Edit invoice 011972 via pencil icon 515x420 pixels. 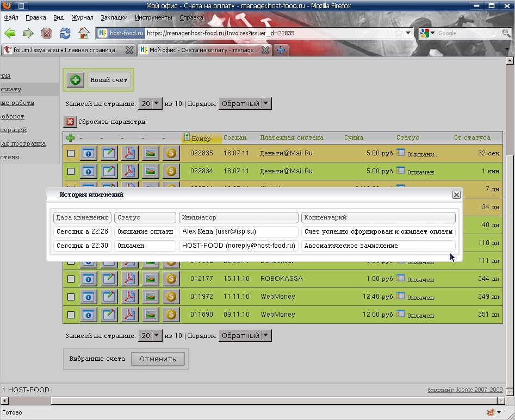pos(109,297)
